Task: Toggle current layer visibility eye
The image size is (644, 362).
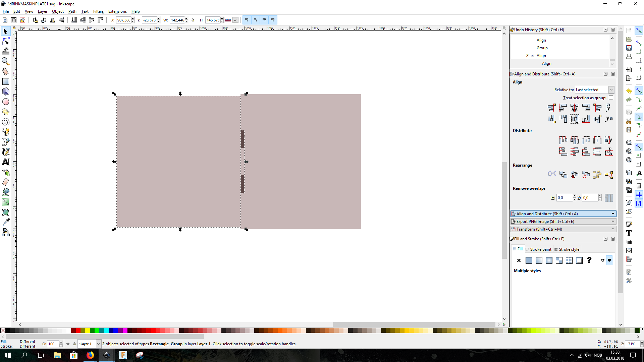Action: [x=68, y=344]
